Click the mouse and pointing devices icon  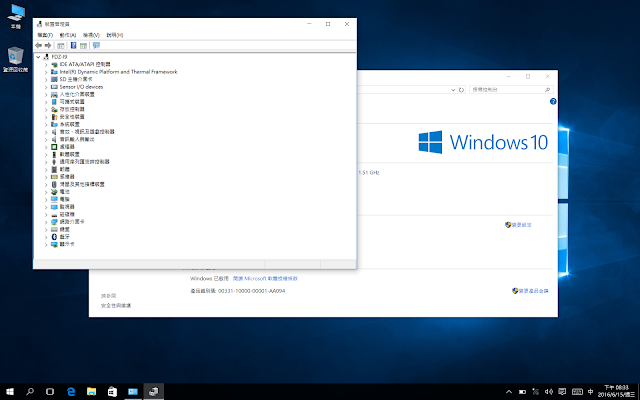(x=54, y=184)
